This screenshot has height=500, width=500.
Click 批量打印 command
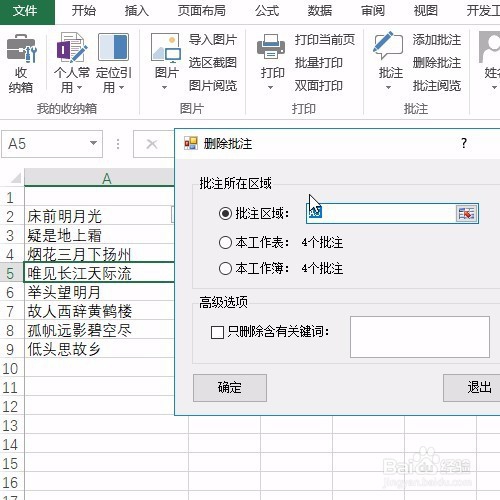coord(319,62)
